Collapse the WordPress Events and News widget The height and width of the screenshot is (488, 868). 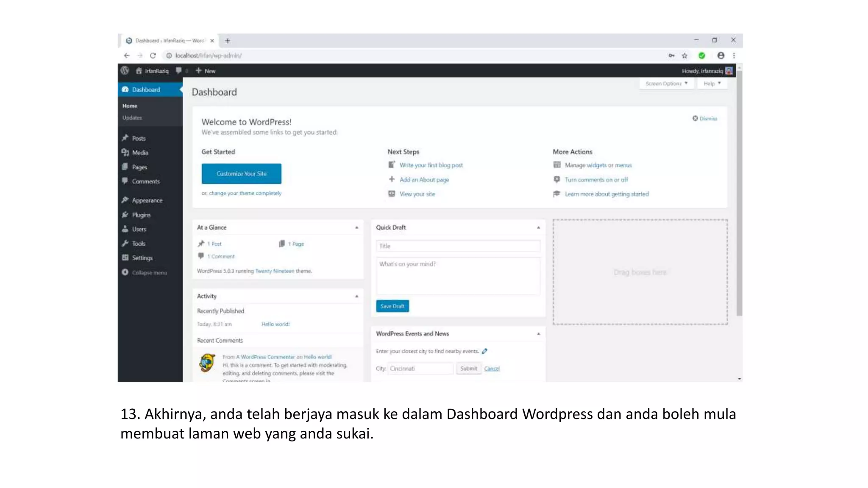coord(539,334)
